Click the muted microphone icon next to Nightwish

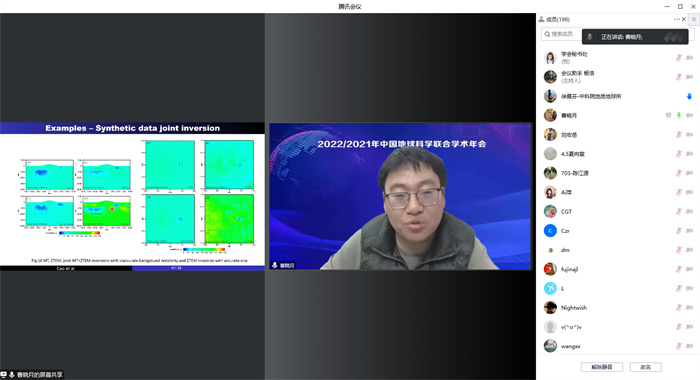tap(679, 308)
